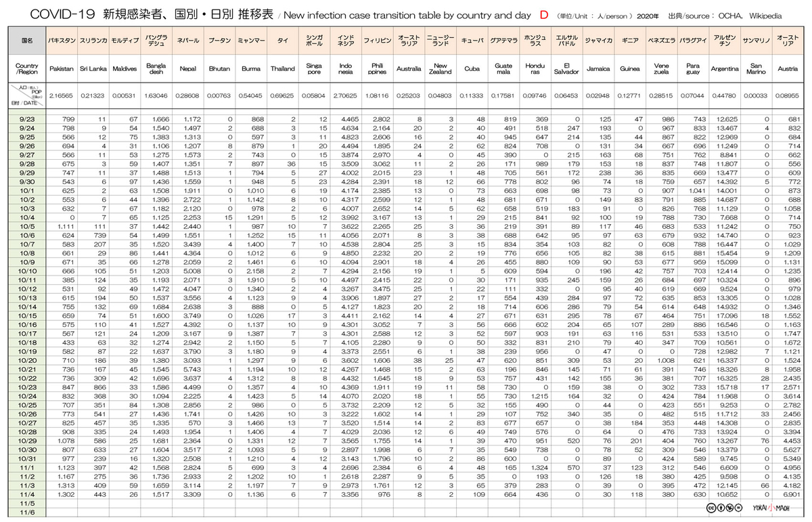This screenshot has width=812, height=522.
Task: Select the Japanese 'パキスタン' header cell
Action: pos(61,41)
